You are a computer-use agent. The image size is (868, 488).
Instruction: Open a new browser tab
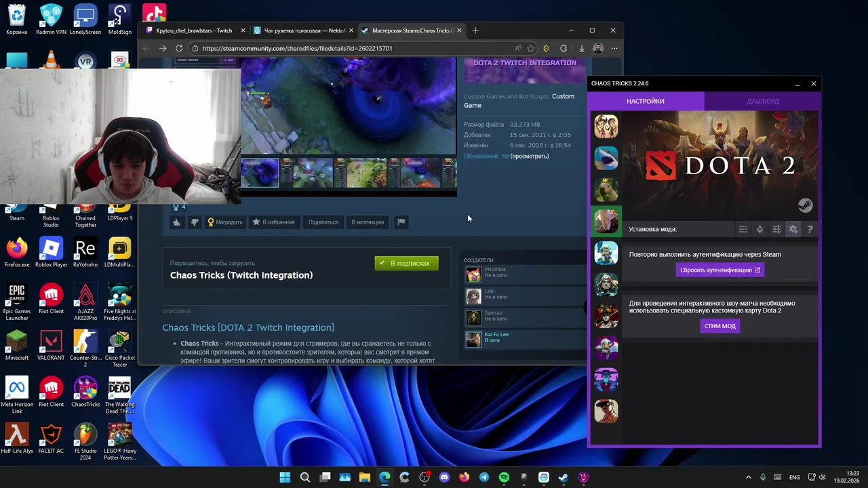475,30
